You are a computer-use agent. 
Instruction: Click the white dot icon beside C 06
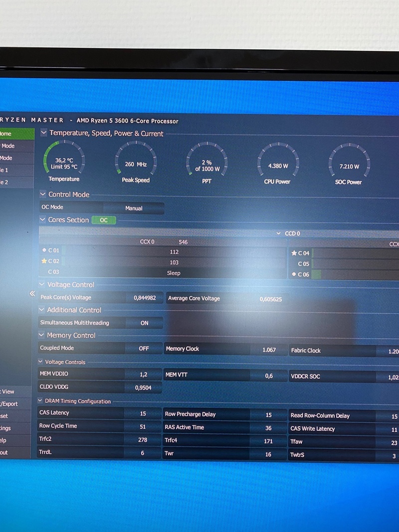(x=294, y=274)
